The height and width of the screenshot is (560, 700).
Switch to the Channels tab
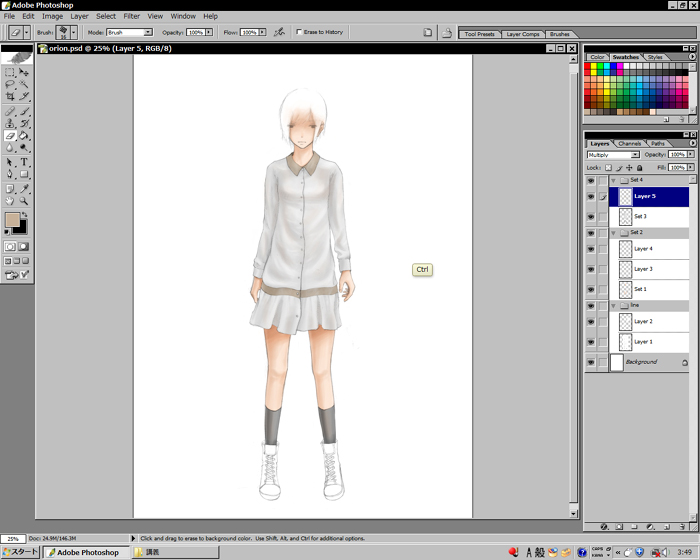pyautogui.click(x=630, y=143)
